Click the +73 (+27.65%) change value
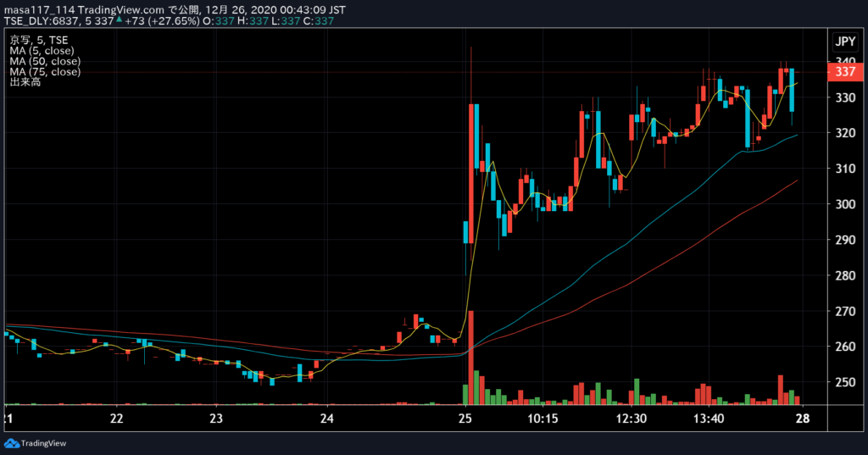This screenshot has height=455, width=868. click(x=162, y=21)
